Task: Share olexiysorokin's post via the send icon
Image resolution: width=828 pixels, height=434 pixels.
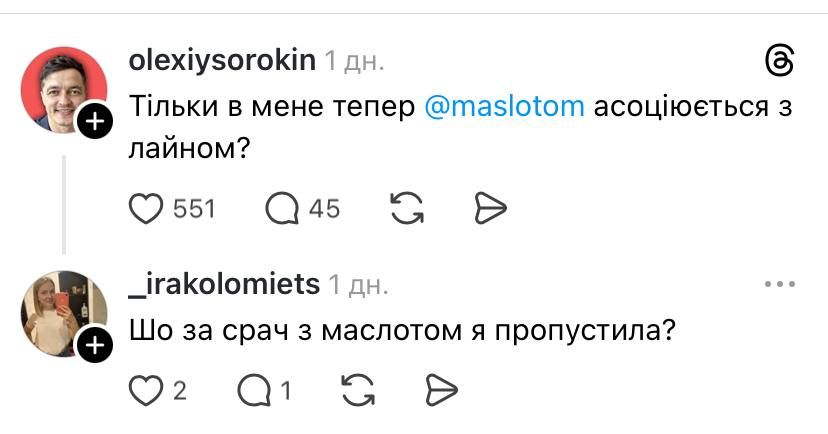Action: [491, 208]
